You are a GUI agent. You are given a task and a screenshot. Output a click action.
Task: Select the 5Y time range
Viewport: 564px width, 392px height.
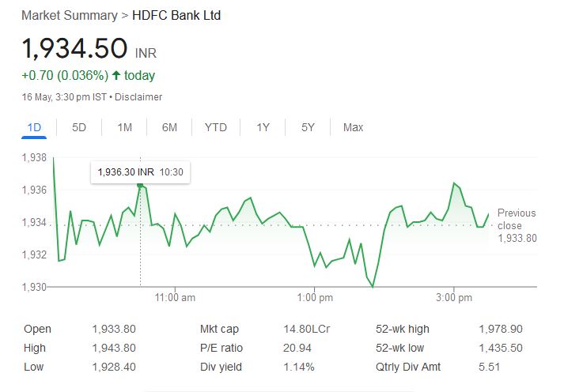pos(308,127)
